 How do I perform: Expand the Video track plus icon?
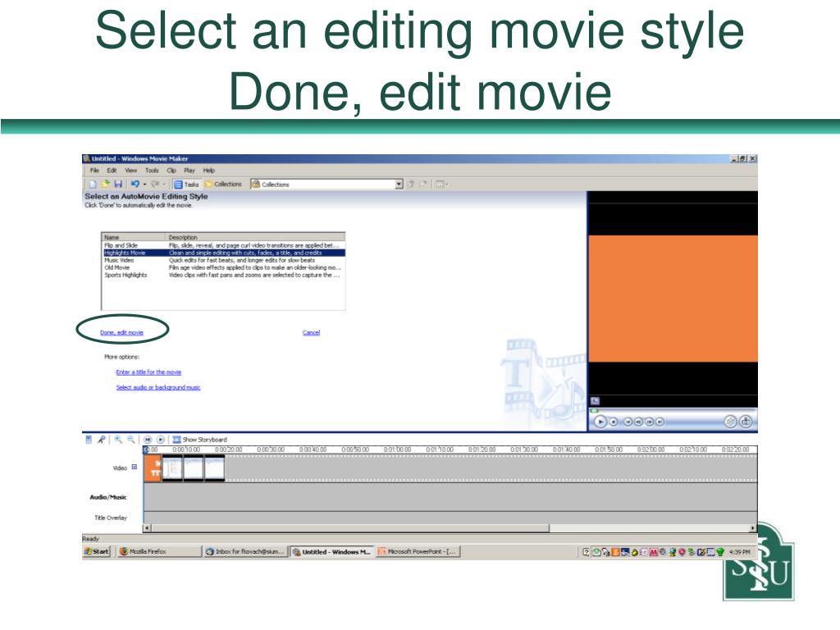point(135,467)
